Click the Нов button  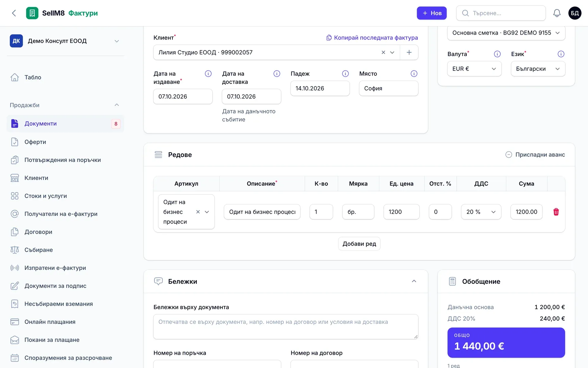(432, 13)
